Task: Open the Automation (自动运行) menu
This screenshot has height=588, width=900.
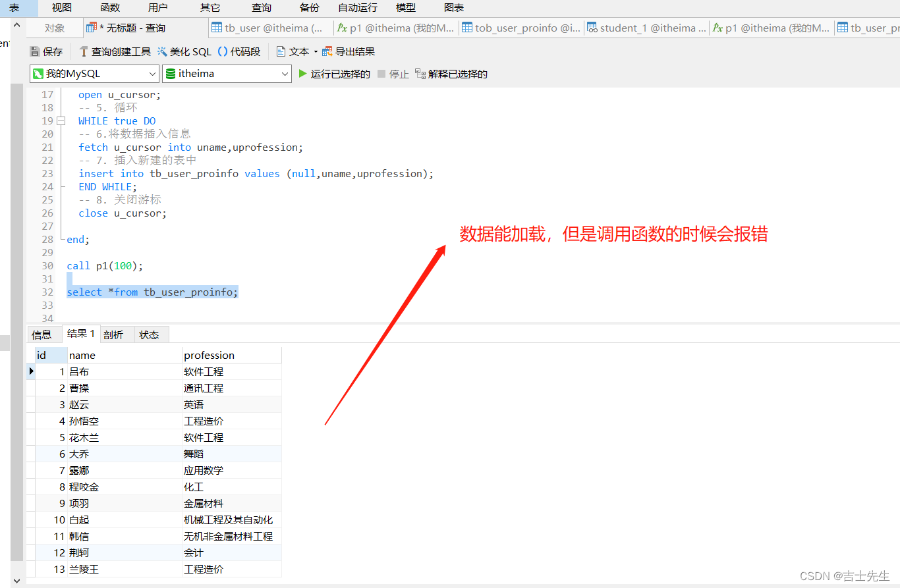Action: click(358, 8)
